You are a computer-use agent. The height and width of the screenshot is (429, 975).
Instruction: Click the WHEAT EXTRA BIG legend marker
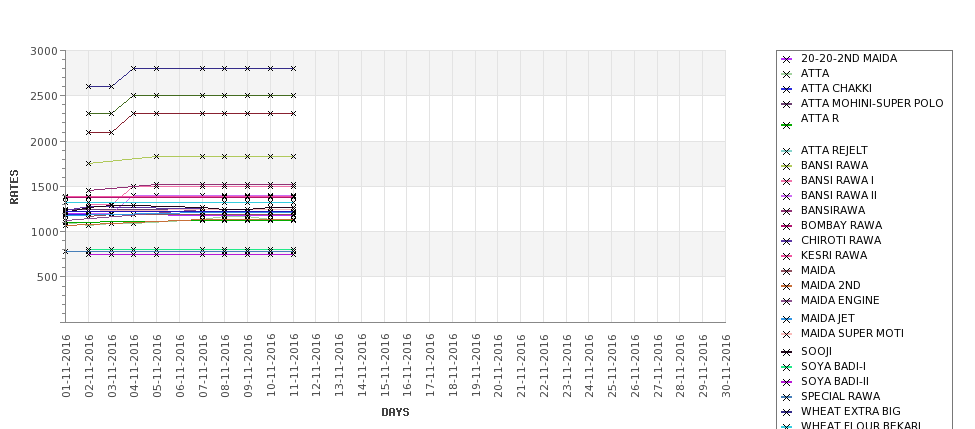click(x=787, y=412)
